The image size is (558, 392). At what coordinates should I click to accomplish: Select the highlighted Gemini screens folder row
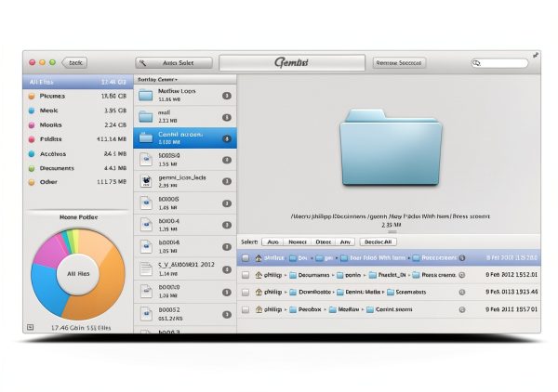[x=185, y=137]
